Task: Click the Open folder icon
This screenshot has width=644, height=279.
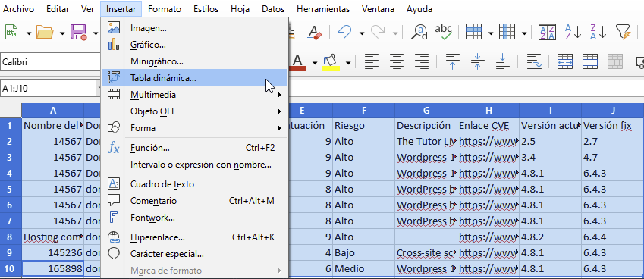Action: coord(45,32)
